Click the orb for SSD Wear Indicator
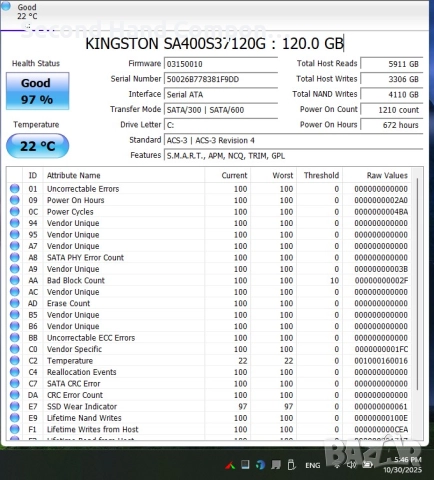Viewport: 434px width, 480px height. 15,406
